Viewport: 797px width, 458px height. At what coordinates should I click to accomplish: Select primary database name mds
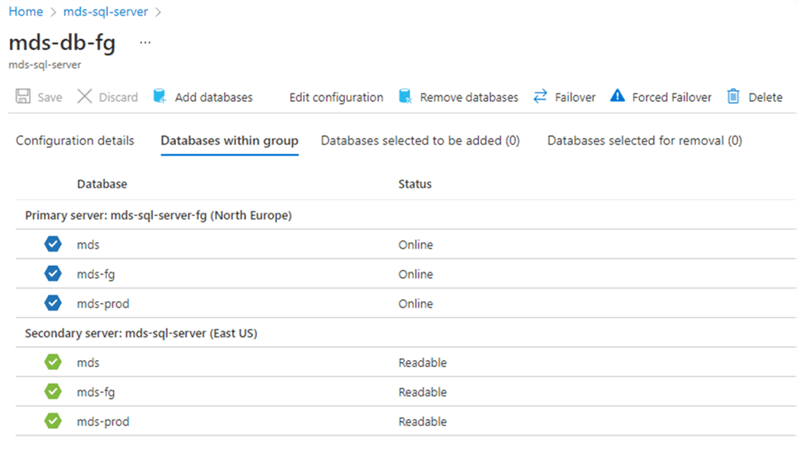coord(88,245)
